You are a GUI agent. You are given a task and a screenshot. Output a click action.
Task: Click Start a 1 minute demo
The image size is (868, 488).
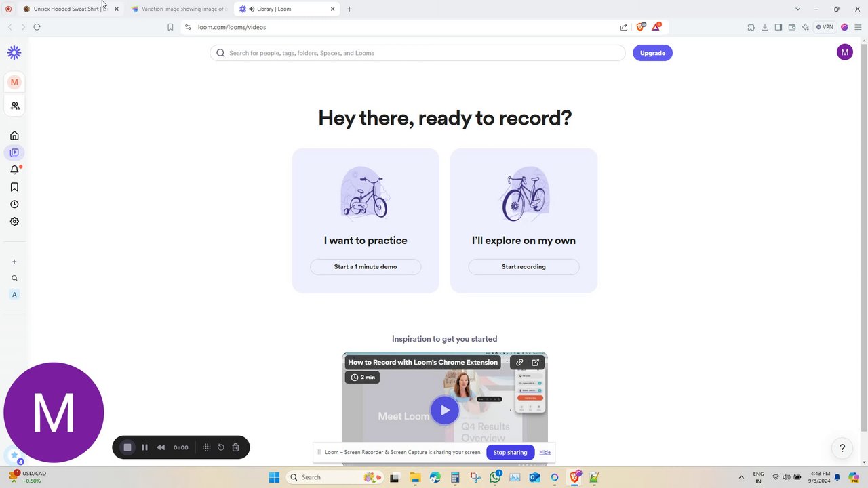[x=366, y=266]
